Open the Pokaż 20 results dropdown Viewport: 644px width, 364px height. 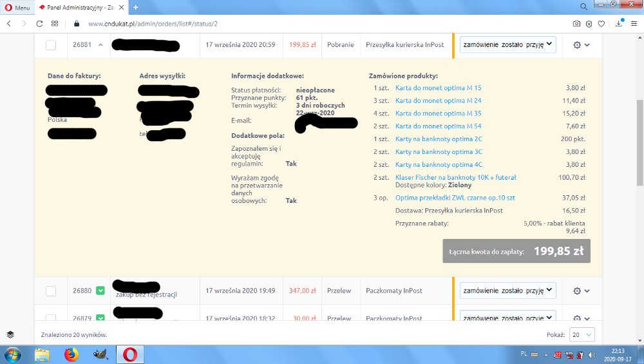point(582,335)
